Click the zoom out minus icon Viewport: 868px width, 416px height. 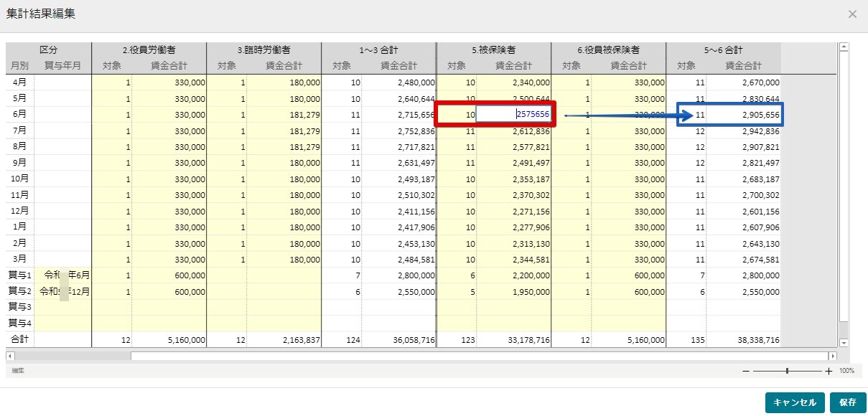pyautogui.click(x=746, y=371)
